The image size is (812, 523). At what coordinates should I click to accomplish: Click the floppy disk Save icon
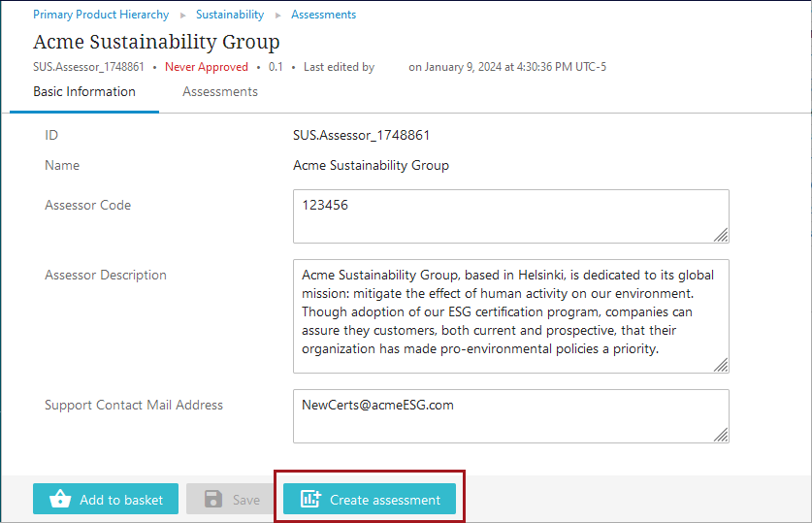(x=213, y=500)
